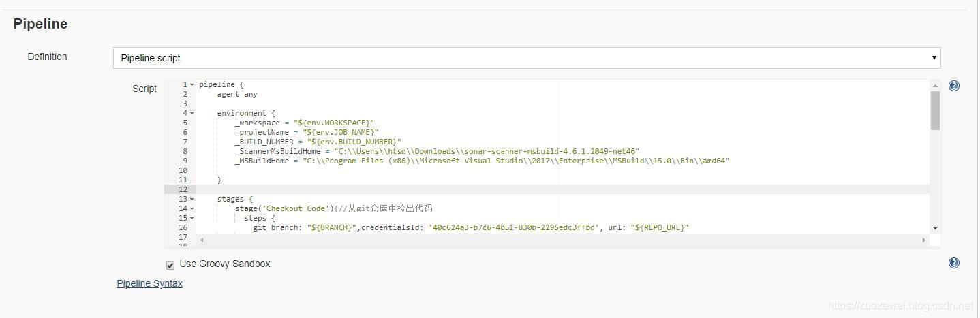This screenshot has width=980, height=318.
Task: Open the Pipeline Syntax link
Action: coord(149,283)
